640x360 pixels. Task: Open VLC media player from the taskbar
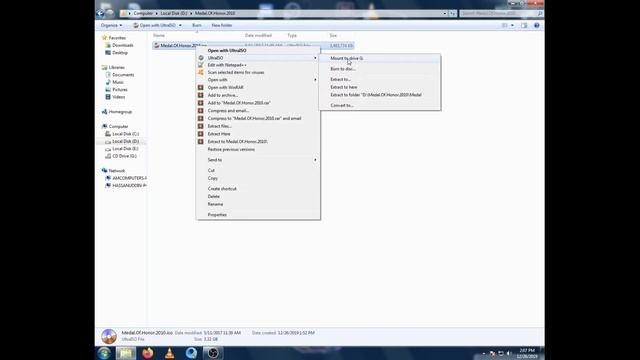click(169, 353)
